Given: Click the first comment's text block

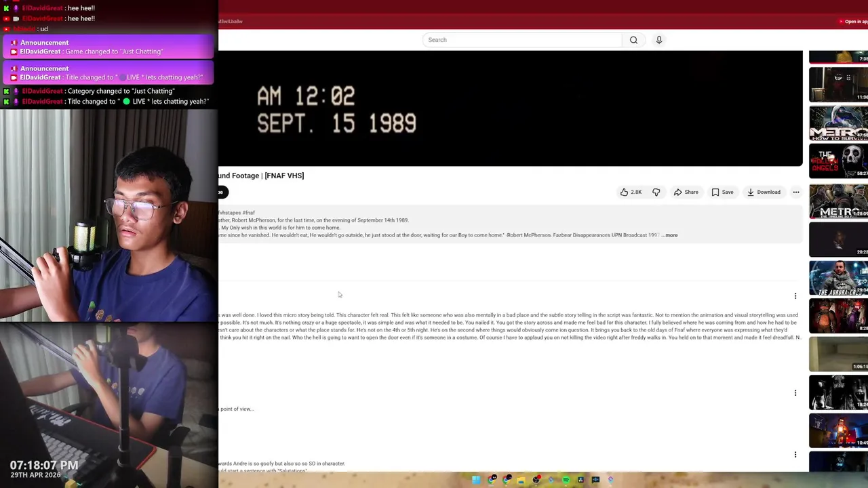Looking at the screenshot, I should 510,326.
